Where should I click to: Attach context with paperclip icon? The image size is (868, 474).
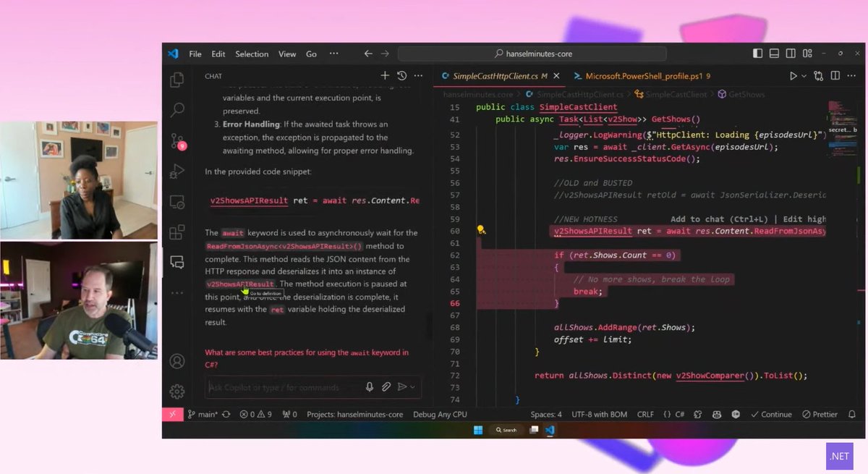pos(387,387)
